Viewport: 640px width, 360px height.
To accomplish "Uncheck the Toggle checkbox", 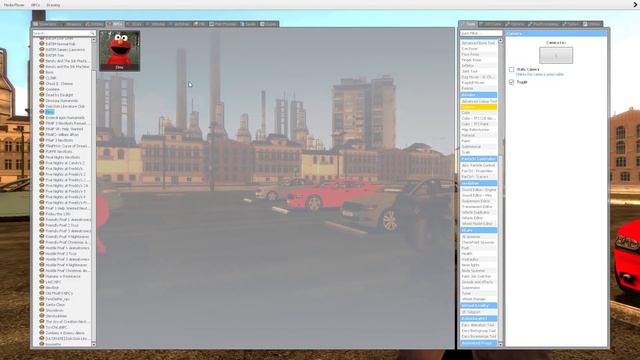I will click(x=511, y=82).
